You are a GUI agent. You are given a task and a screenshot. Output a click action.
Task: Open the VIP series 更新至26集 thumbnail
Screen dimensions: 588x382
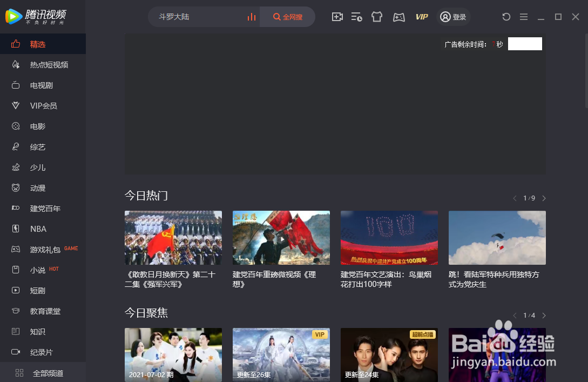click(x=281, y=355)
